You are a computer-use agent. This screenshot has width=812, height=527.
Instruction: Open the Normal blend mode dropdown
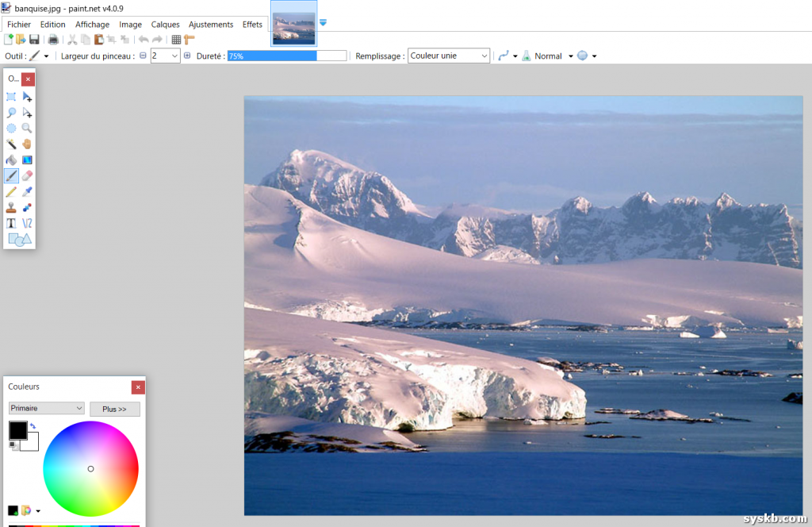570,56
